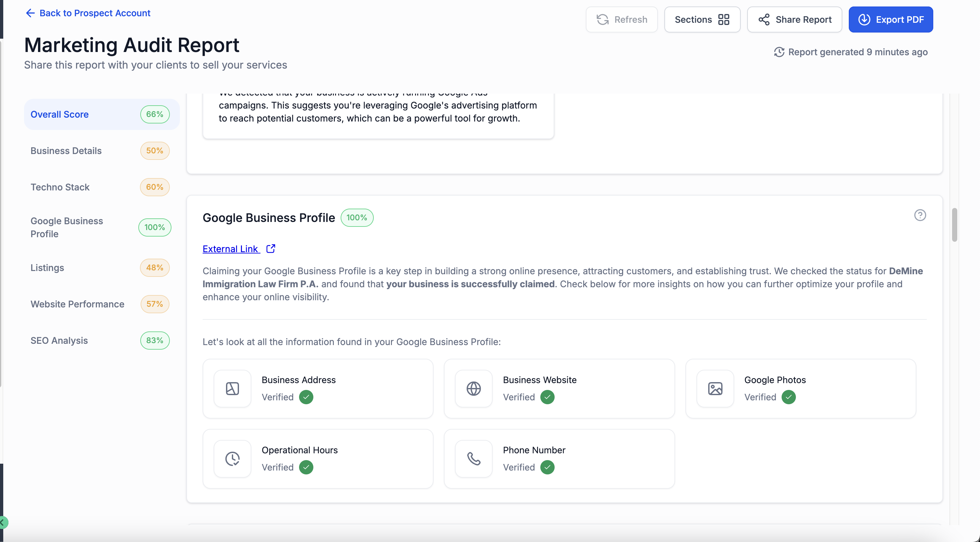Jump to the Listings section
The height and width of the screenshot is (542, 980).
[x=47, y=267]
